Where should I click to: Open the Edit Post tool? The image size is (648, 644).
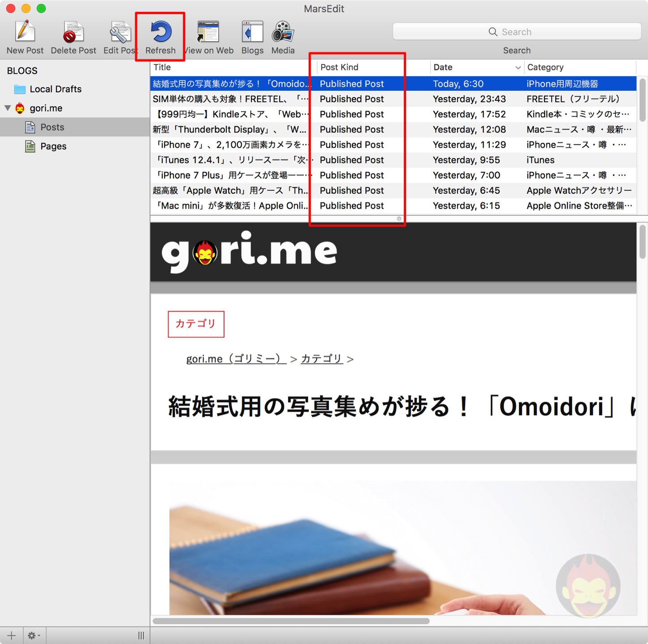point(120,32)
